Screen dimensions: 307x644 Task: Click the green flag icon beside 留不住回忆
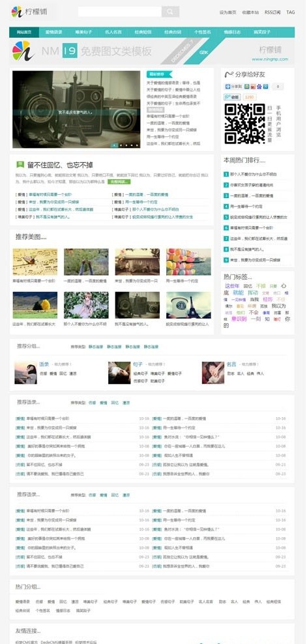(20, 165)
